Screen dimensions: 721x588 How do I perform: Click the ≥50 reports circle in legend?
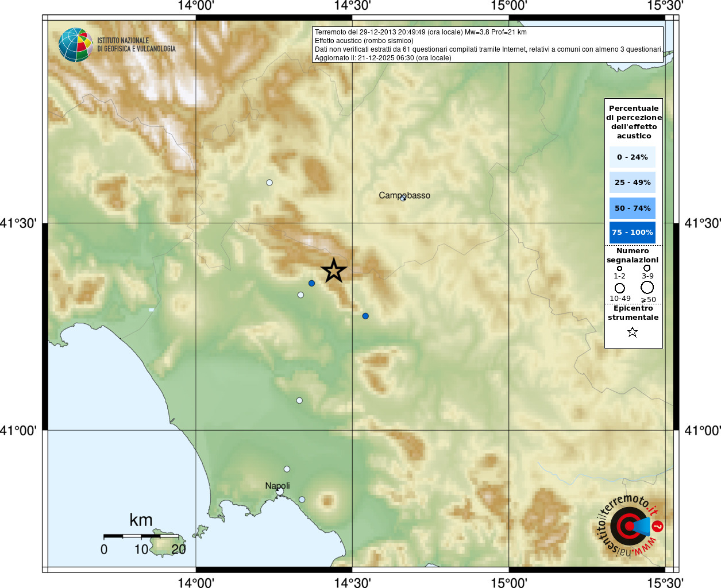tap(647, 287)
